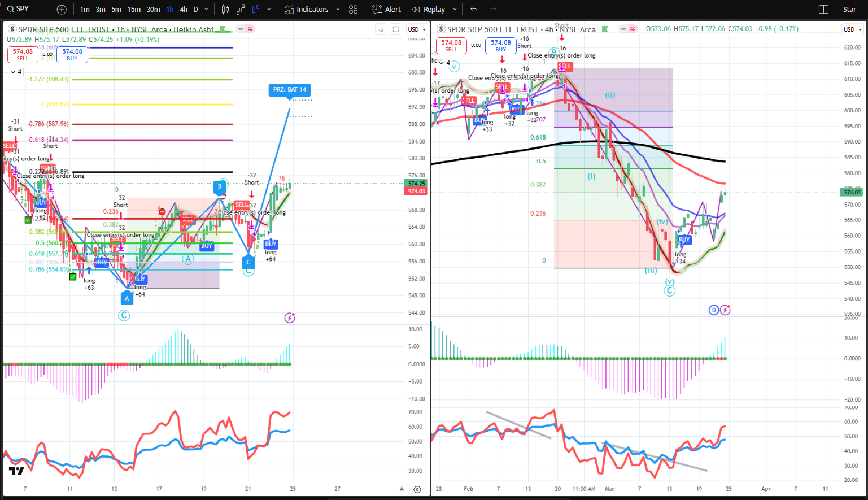Add a symbol to compare (plus icon)
The width and height of the screenshot is (868, 500).
pos(62,10)
